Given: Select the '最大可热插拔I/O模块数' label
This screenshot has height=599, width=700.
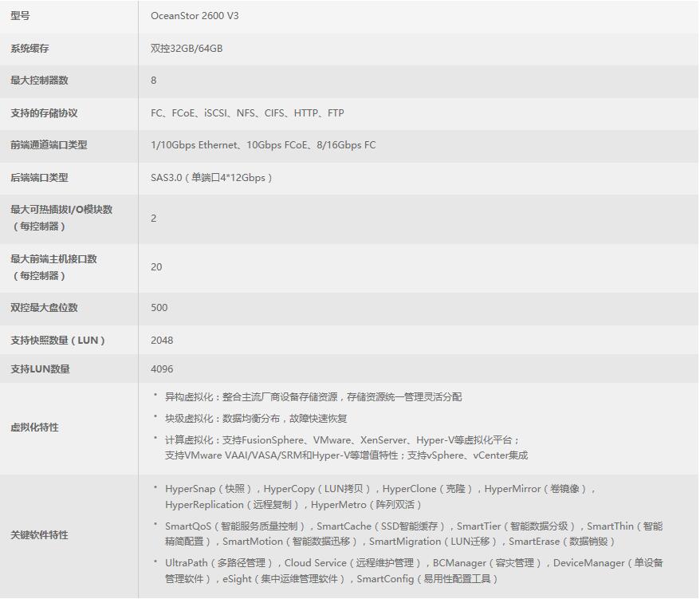Looking at the screenshot, I should 61,210.
